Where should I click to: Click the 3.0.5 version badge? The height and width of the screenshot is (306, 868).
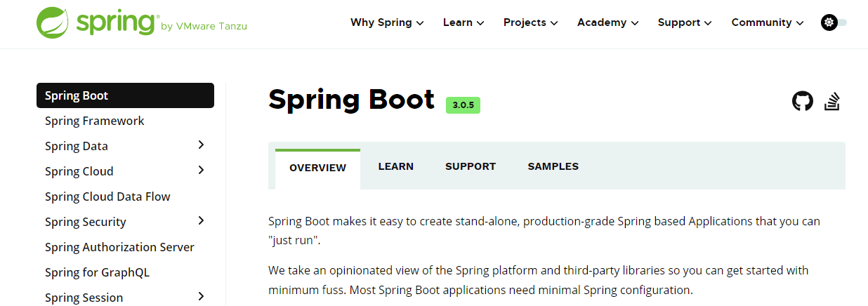[x=463, y=105]
